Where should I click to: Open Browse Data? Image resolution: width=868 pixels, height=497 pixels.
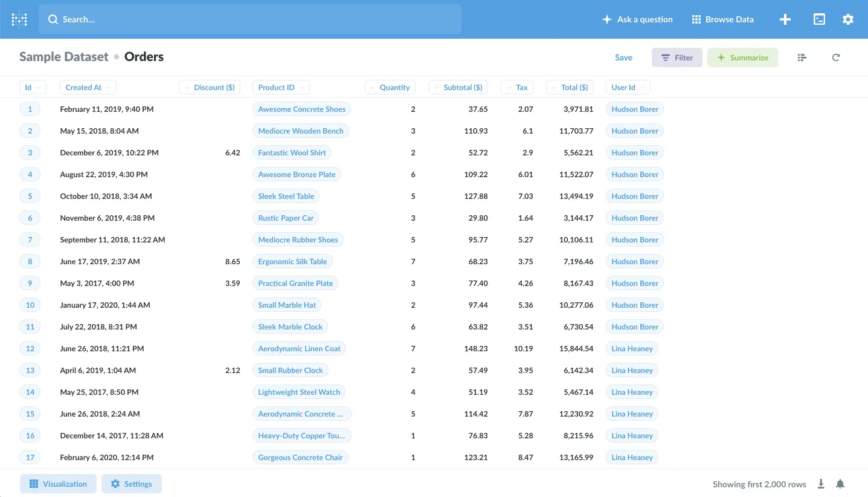(722, 19)
